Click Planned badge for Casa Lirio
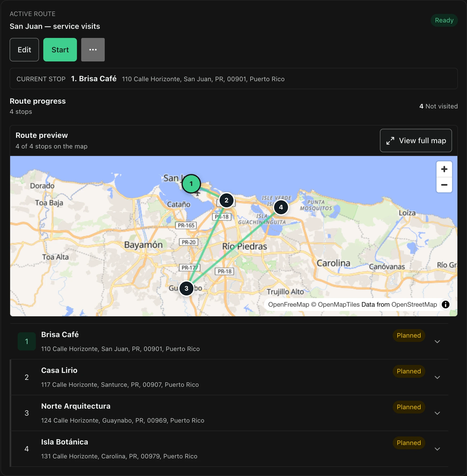The image size is (467, 476). tap(409, 371)
